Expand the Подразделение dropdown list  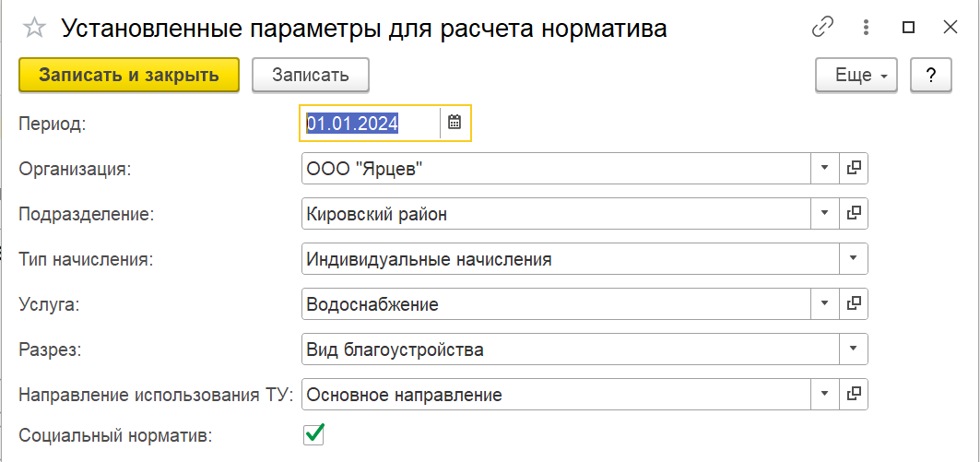click(x=825, y=213)
